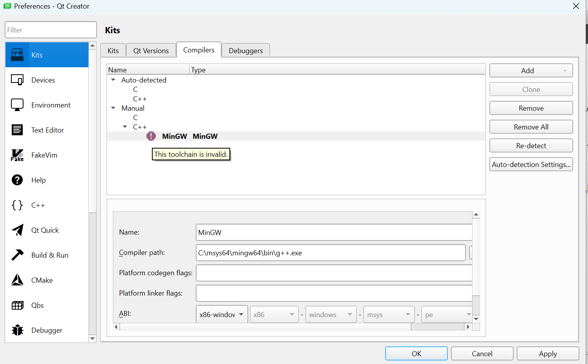This screenshot has height=364, width=588.
Task: Click horizontal scroll right arrow
Action: [x=468, y=327]
